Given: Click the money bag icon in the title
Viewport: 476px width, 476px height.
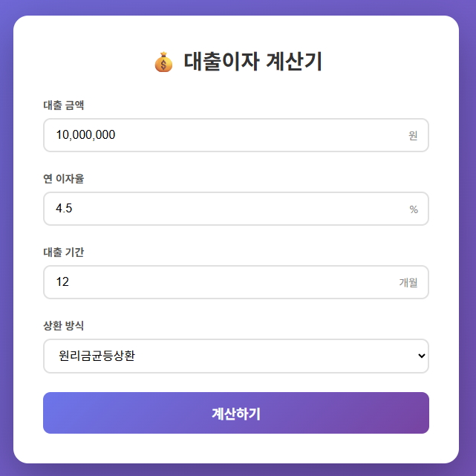Looking at the screenshot, I should click(163, 62).
